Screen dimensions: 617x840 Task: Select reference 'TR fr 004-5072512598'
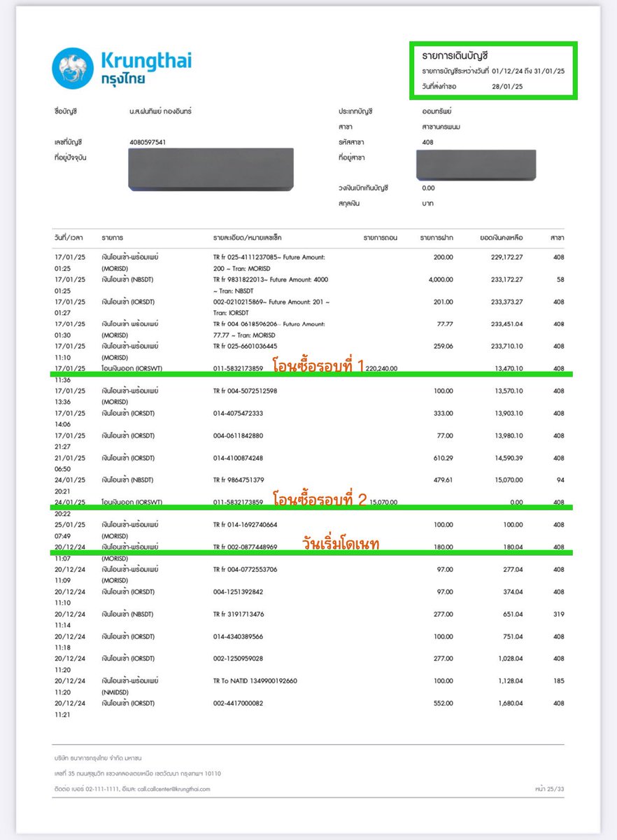pyautogui.click(x=246, y=391)
